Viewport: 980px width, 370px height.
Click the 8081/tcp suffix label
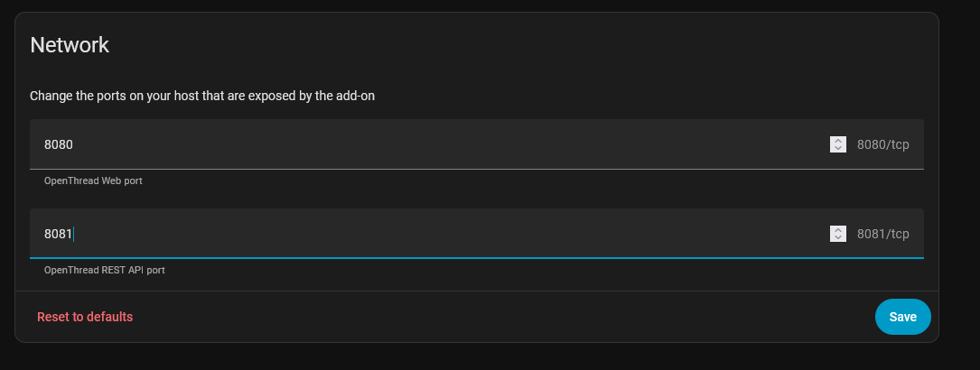(x=883, y=234)
